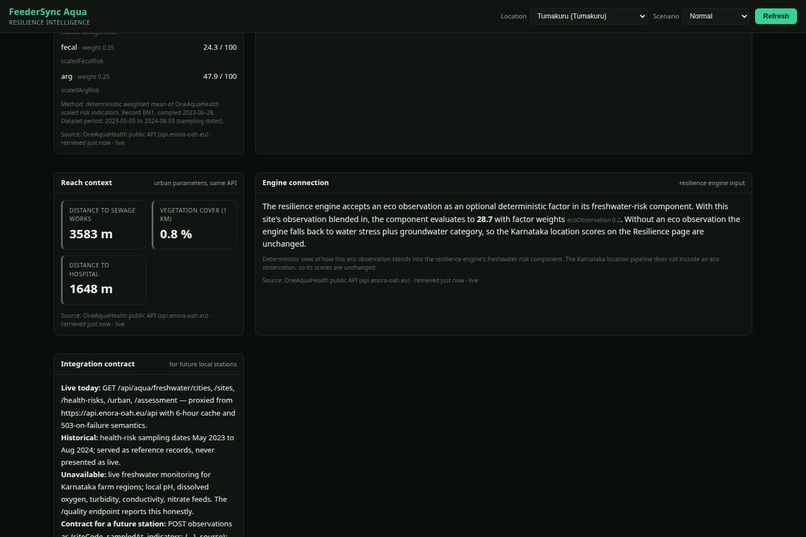Image resolution: width=806 pixels, height=537 pixels.
Task: Click the 'Historical:' label in Integration contract
Action: click(x=79, y=438)
